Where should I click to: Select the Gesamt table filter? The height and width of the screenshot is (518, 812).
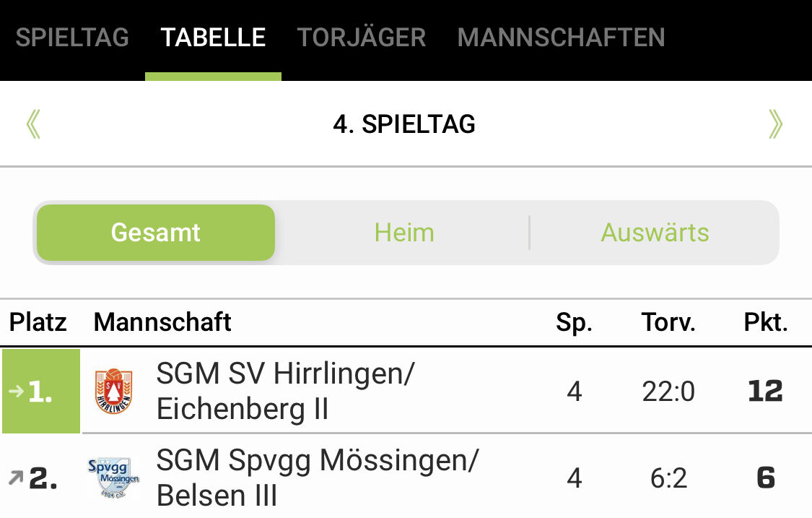(156, 233)
